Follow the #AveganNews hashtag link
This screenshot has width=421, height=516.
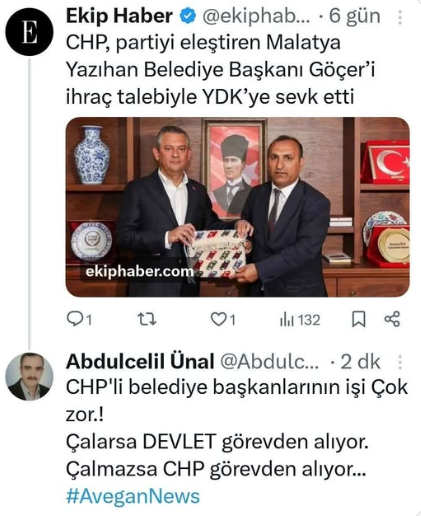pos(133,496)
